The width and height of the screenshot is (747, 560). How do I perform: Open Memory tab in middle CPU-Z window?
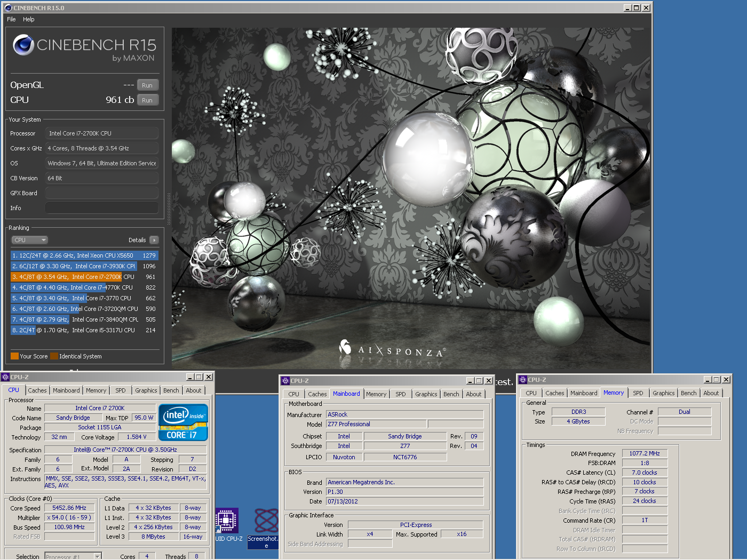tap(376, 394)
